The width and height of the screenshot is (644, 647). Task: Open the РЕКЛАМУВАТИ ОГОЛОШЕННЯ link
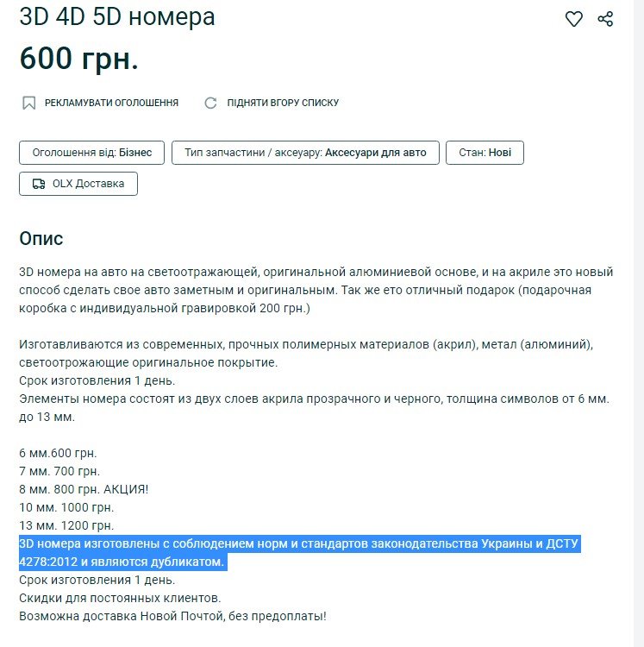click(111, 103)
